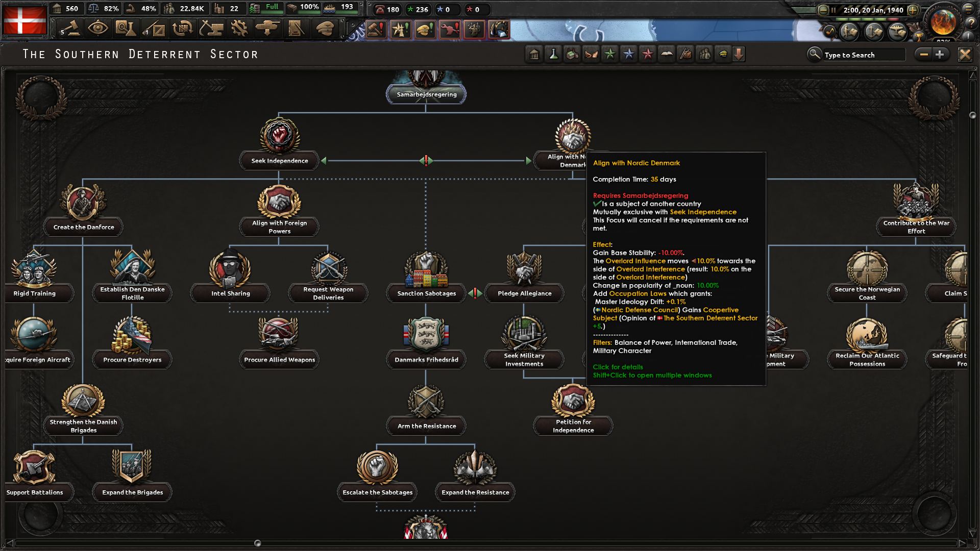The image size is (980, 551).
Task: Toggle the navy experience blue star filter
Action: pyautogui.click(x=628, y=54)
